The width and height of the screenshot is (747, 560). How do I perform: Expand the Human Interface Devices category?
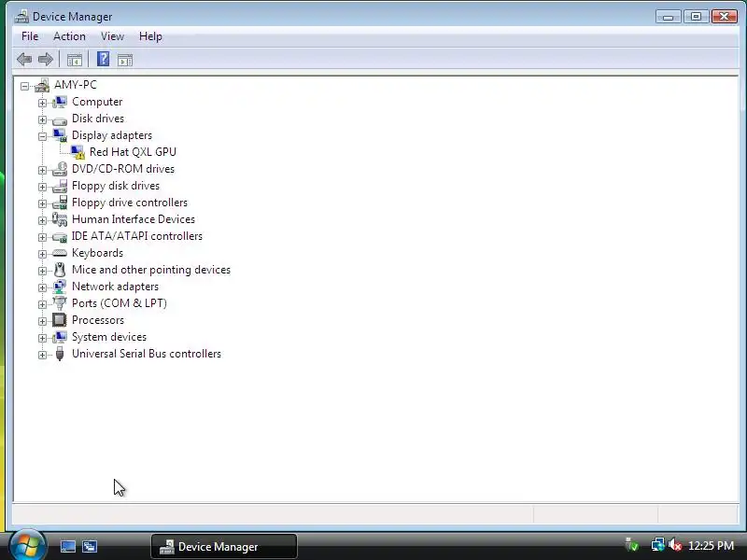click(42, 220)
